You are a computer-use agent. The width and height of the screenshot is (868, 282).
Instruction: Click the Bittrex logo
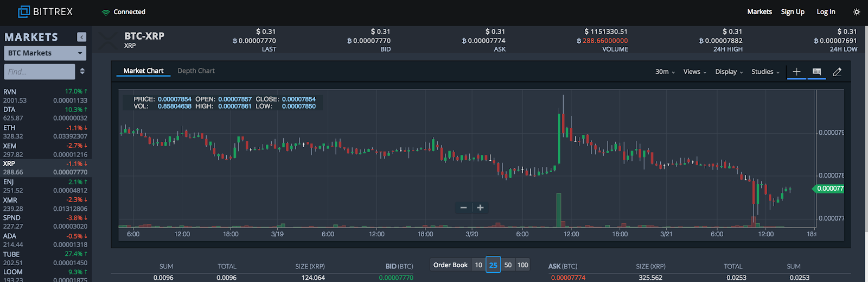click(46, 11)
